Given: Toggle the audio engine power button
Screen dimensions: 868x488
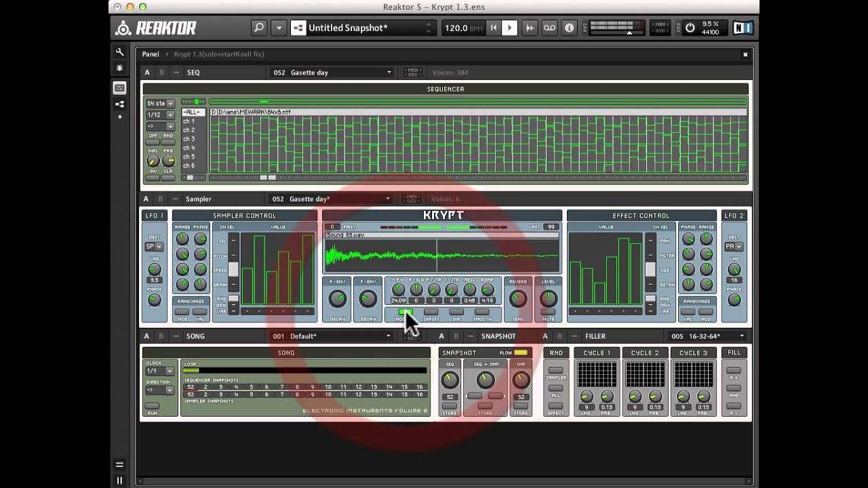Looking at the screenshot, I should [690, 28].
